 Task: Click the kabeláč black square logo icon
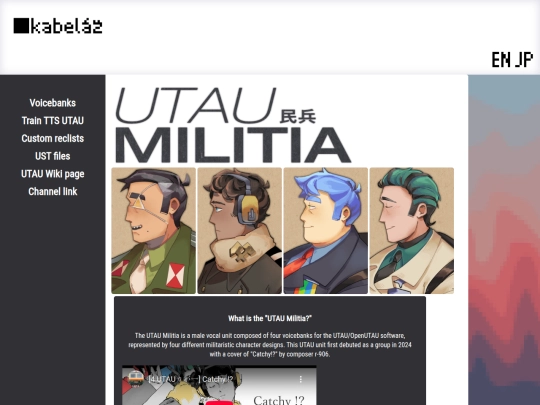click(21, 26)
